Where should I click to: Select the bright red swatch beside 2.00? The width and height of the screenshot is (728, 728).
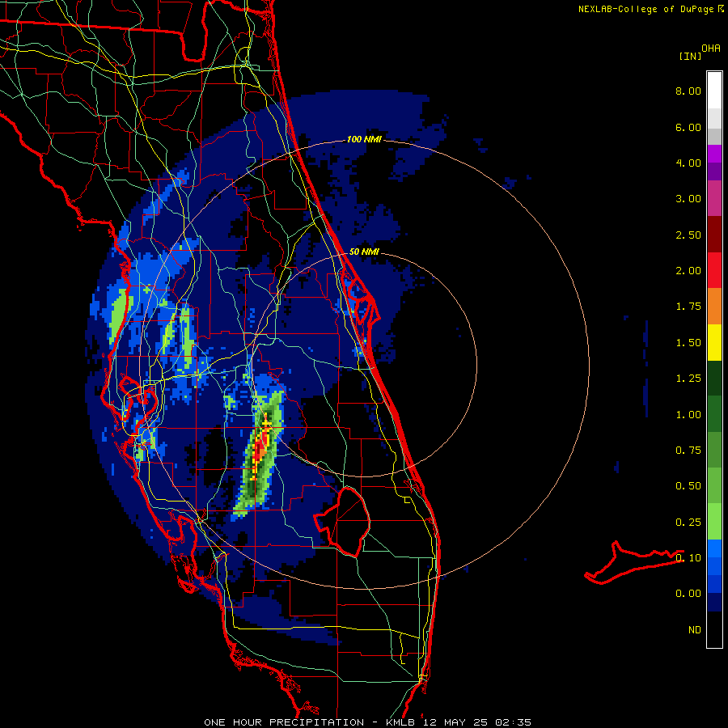pyautogui.click(x=714, y=270)
